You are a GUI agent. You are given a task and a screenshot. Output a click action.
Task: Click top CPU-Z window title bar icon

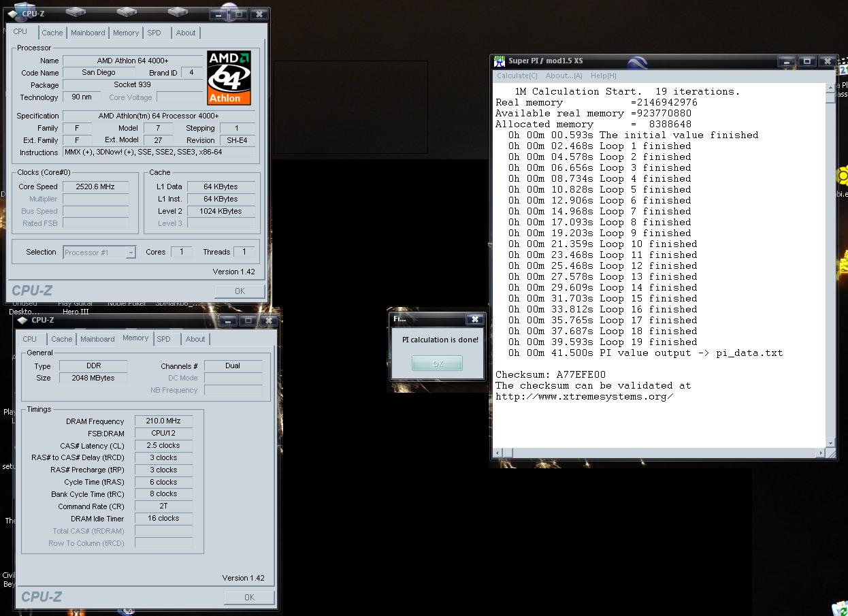[12, 14]
